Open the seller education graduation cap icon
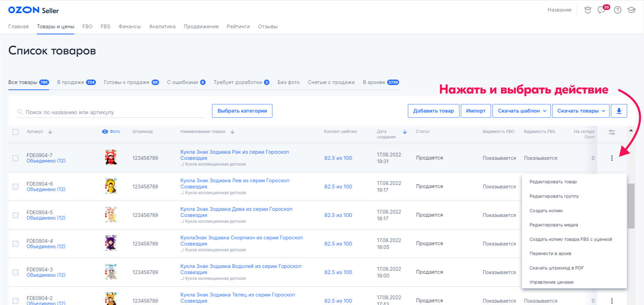This screenshot has height=305, width=644. (631, 10)
